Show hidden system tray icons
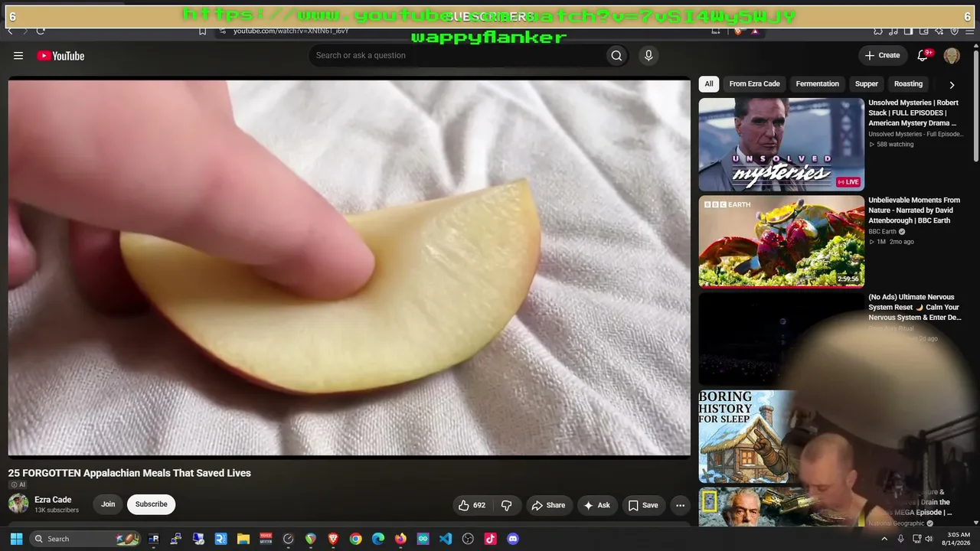The width and height of the screenshot is (980, 551). click(x=884, y=539)
